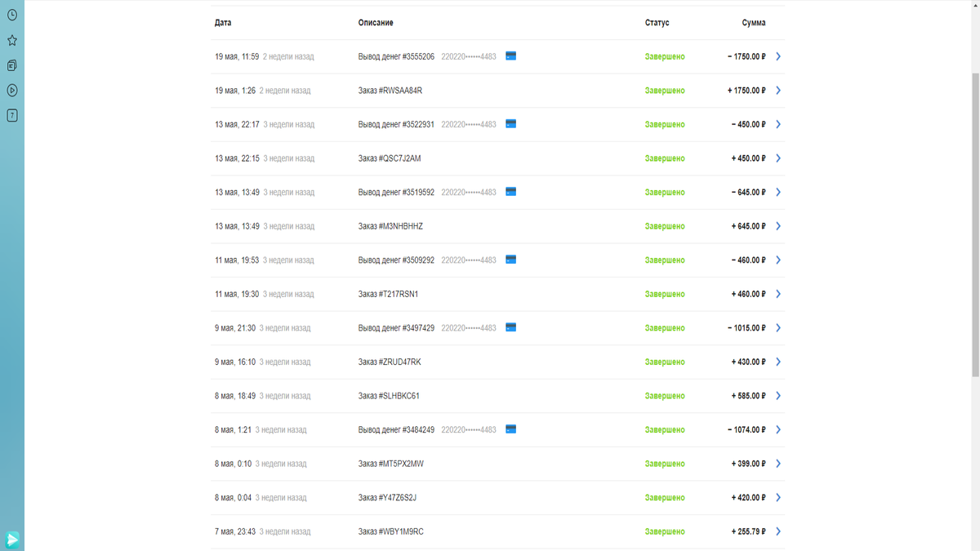The image size is (980, 551).
Task: Open the star favorites icon in sidebar
Action: tap(12, 40)
